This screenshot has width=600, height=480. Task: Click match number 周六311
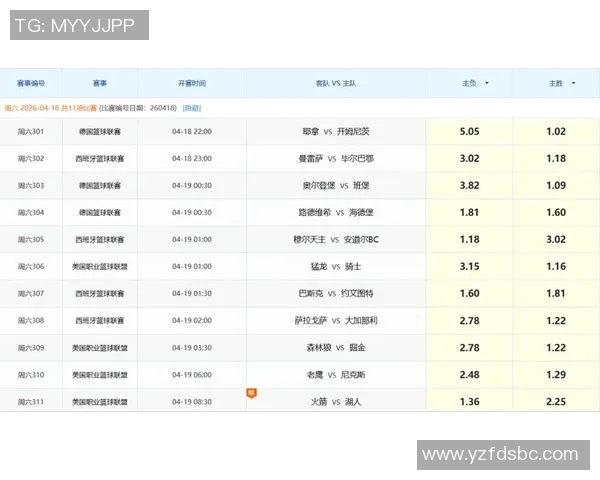[x=31, y=402]
